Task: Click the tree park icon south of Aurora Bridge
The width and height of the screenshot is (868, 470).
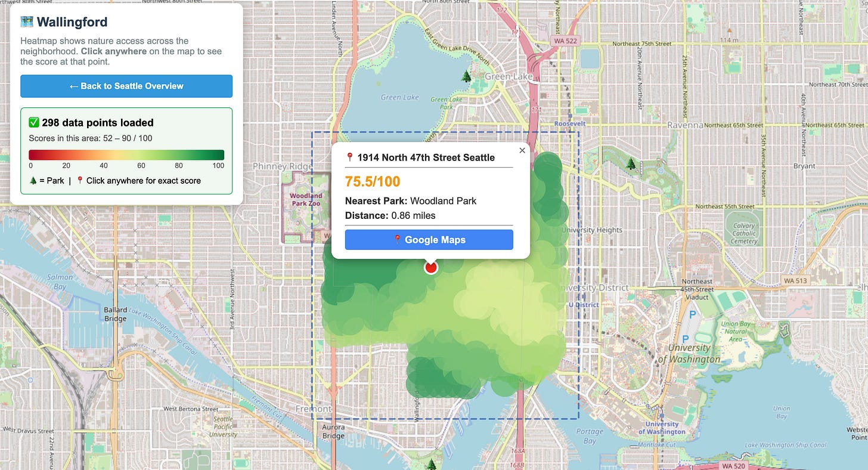Action: coord(431,464)
